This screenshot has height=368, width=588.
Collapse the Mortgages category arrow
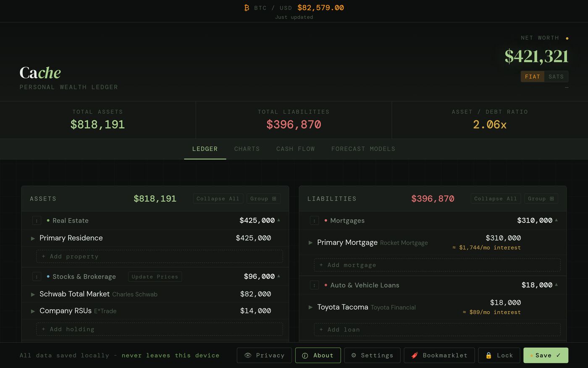point(556,220)
